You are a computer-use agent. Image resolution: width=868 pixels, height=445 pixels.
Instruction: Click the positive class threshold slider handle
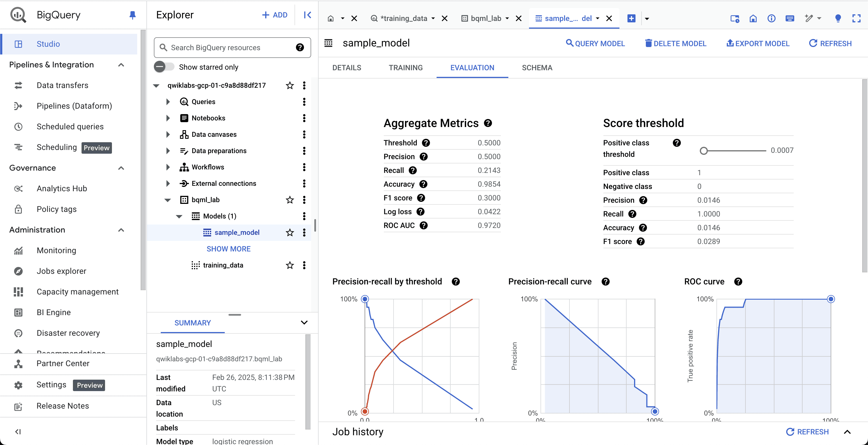pyautogui.click(x=704, y=151)
